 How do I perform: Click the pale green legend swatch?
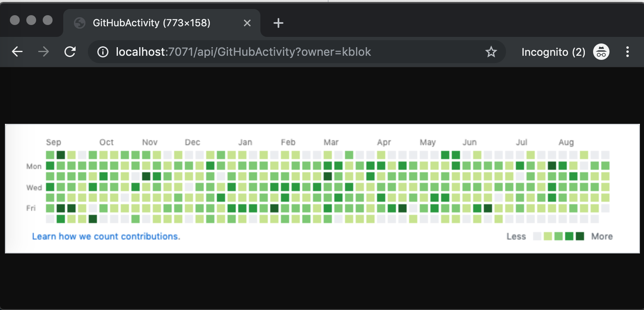tap(547, 236)
